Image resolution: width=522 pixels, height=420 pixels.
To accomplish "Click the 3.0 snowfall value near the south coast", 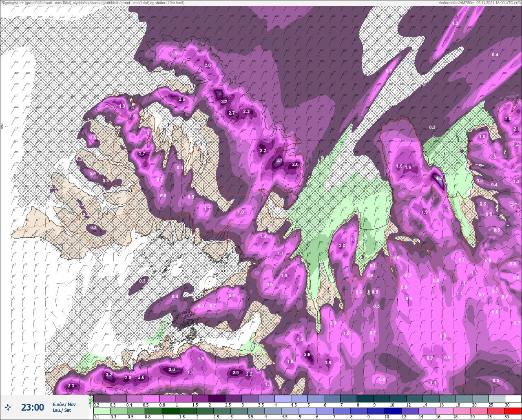I will pos(172,370).
